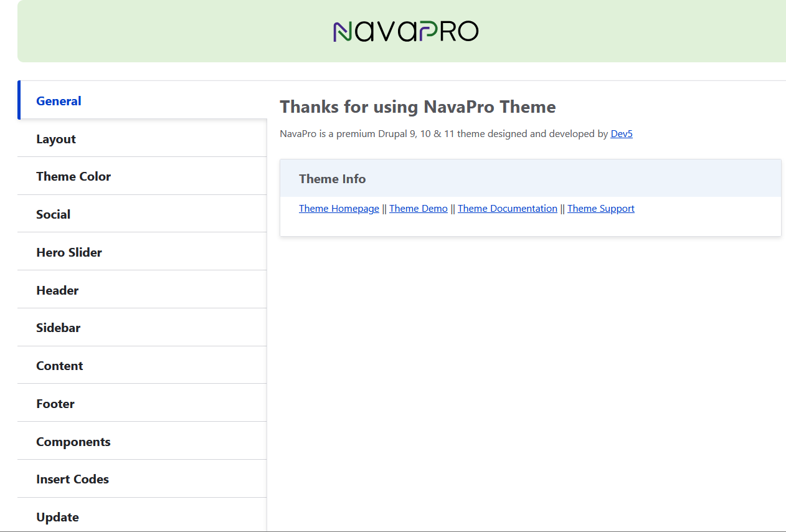Select the General tab
The width and height of the screenshot is (786, 532).
(x=59, y=101)
